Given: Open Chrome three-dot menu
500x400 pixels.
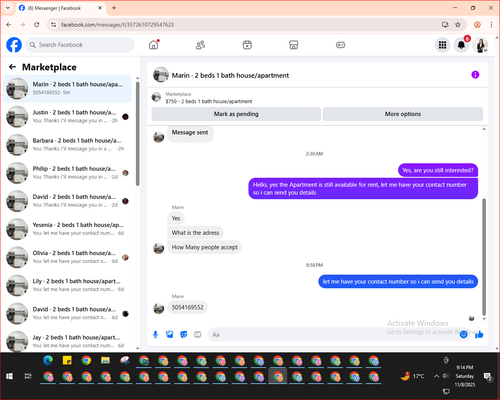Looking at the screenshot, I should (x=491, y=25).
